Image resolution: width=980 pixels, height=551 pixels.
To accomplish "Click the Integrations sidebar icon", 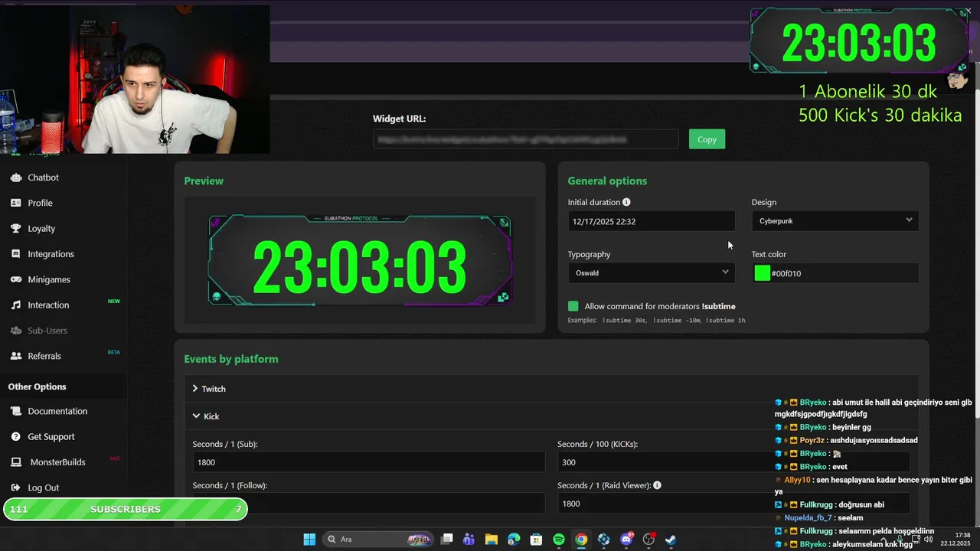I will pos(15,254).
